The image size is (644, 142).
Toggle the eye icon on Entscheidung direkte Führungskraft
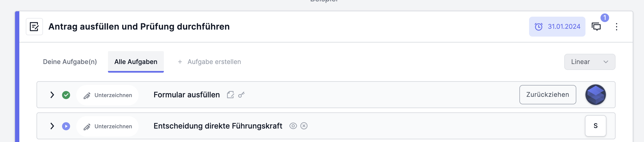coord(293,126)
